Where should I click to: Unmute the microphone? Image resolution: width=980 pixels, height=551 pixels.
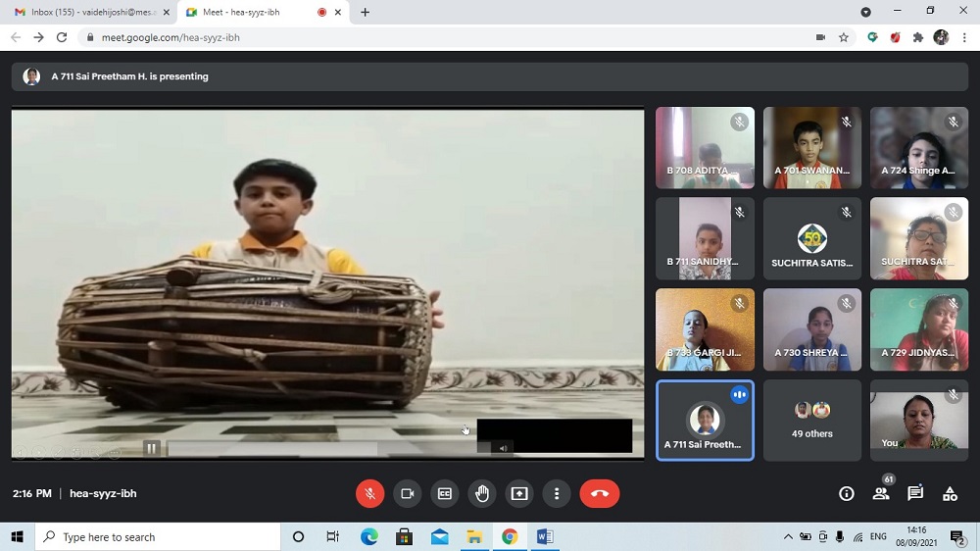(x=369, y=494)
